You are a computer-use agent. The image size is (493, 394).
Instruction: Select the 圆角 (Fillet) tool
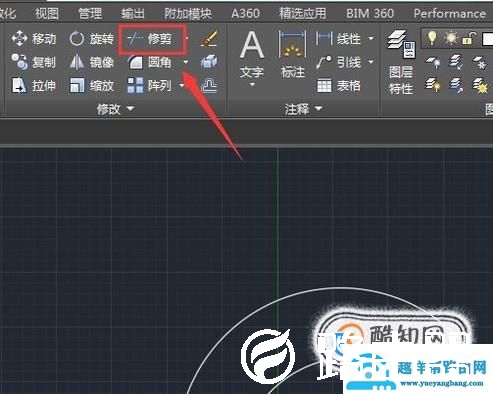point(150,62)
